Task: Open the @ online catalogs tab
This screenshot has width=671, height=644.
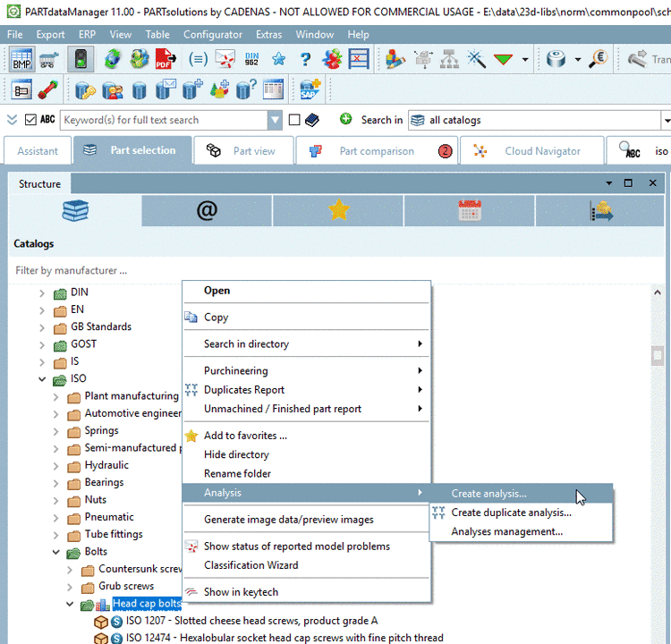Action: [207, 210]
